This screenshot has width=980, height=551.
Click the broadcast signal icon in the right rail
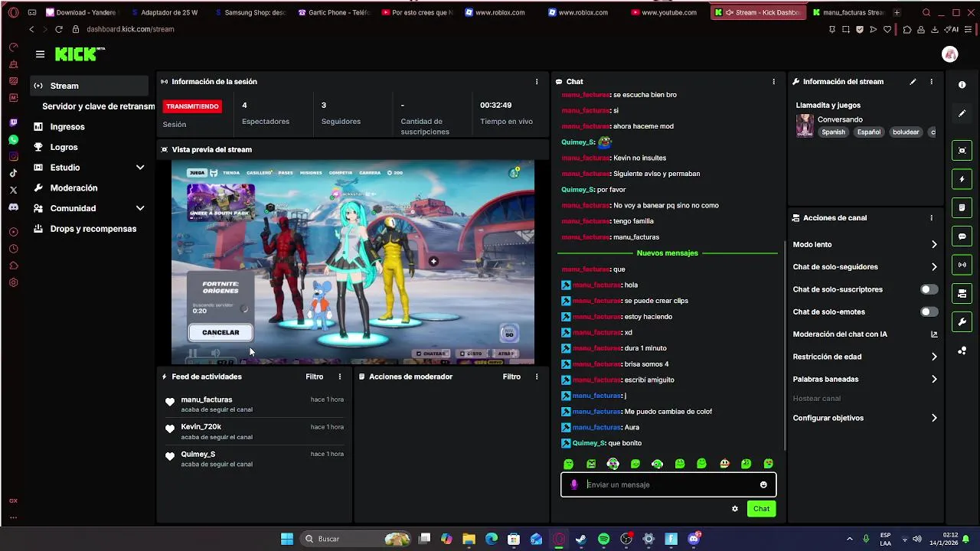click(962, 265)
